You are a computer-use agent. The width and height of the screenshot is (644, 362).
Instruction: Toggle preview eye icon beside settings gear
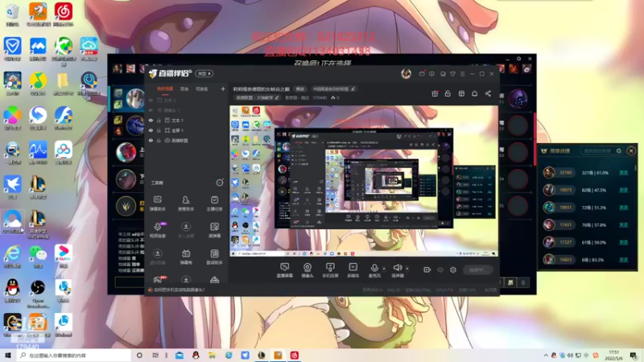440,269
